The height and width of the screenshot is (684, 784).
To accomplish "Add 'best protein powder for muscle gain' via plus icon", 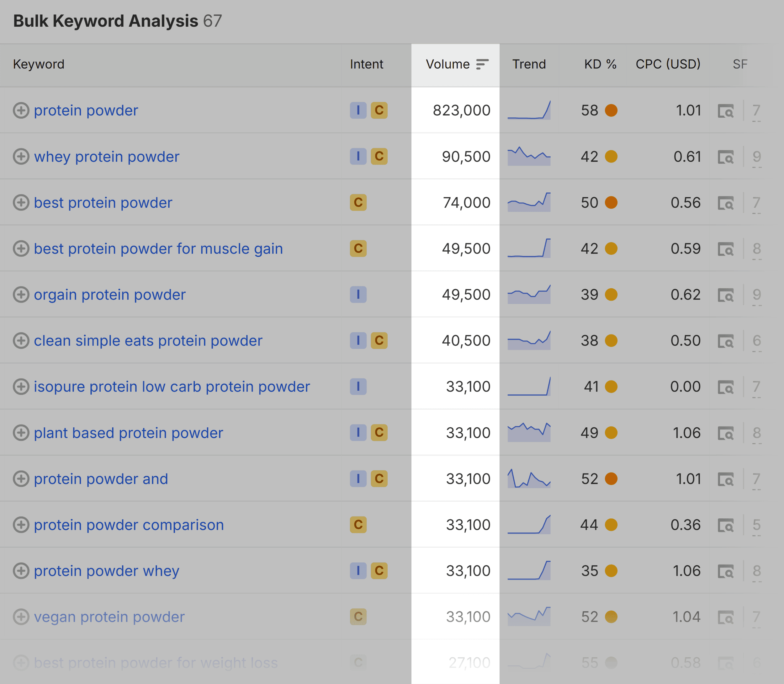I will [x=21, y=248].
